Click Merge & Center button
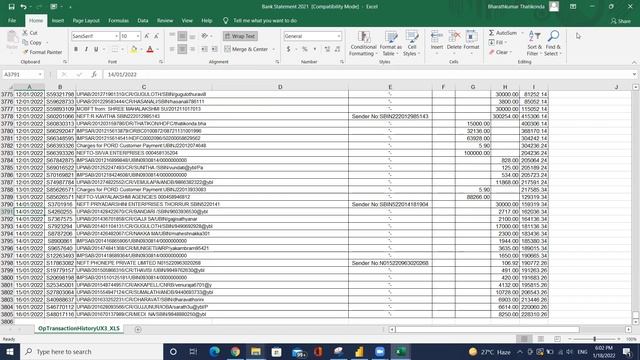Viewport: 640px width, 360px height. (246, 49)
